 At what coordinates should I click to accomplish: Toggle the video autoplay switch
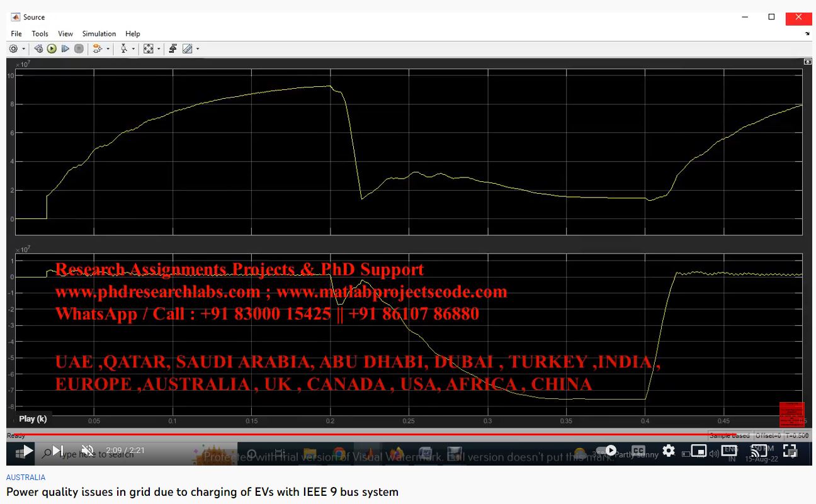[x=606, y=451]
